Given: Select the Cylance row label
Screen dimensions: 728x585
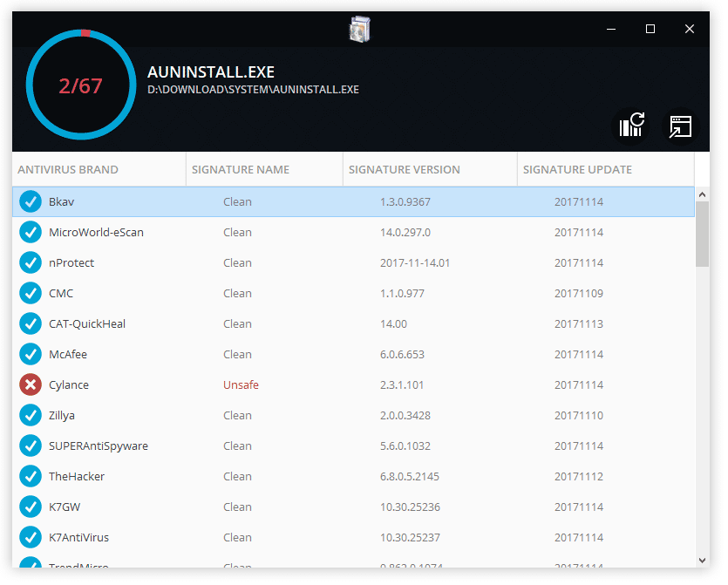Looking at the screenshot, I should [69, 385].
